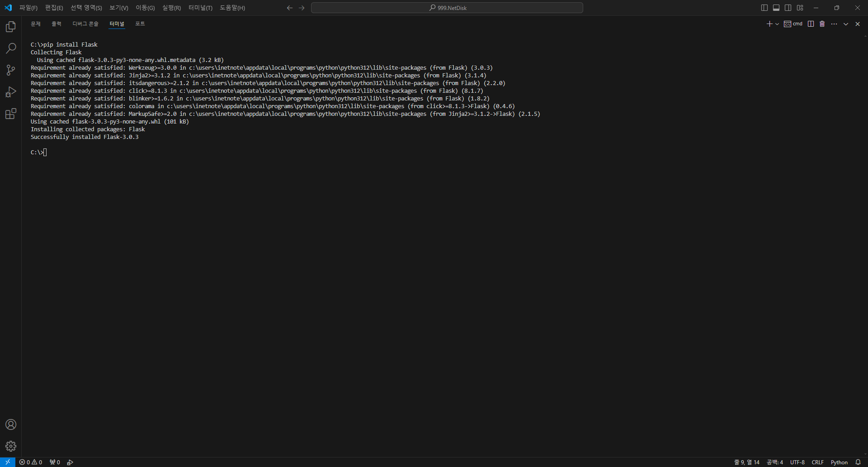Switch to the 디버그 콘솔 tab
Screen dimensions: 868x467
point(85,24)
